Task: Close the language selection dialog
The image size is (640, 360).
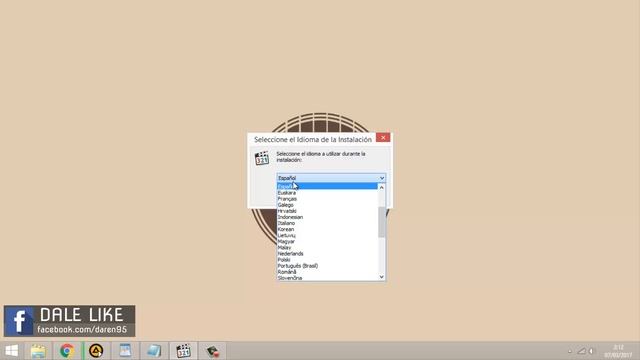Action: point(383,138)
